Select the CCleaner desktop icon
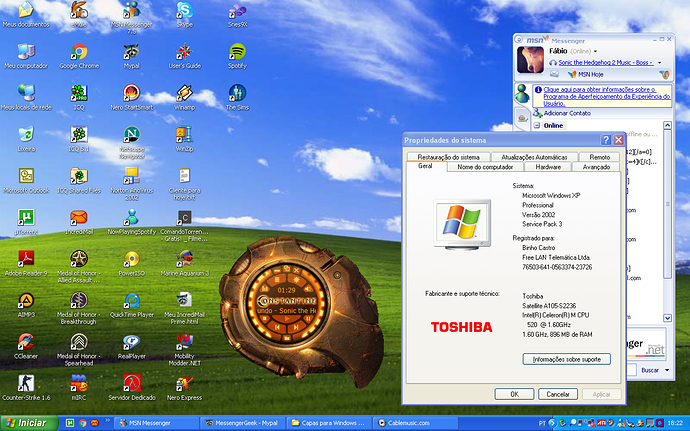Viewport: 690px width, 431px height. coord(26,346)
